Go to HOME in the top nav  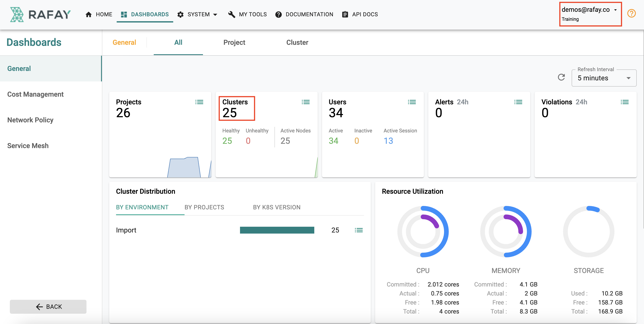(x=99, y=15)
